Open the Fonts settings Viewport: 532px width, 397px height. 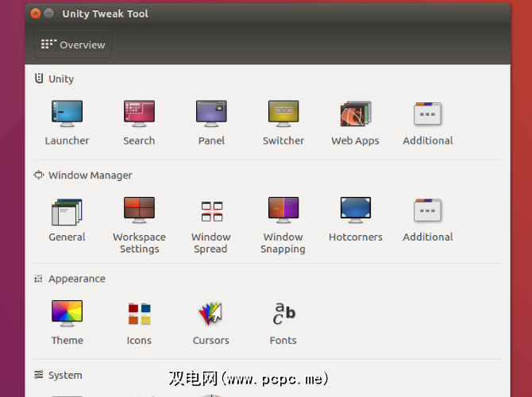(x=283, y=314)
